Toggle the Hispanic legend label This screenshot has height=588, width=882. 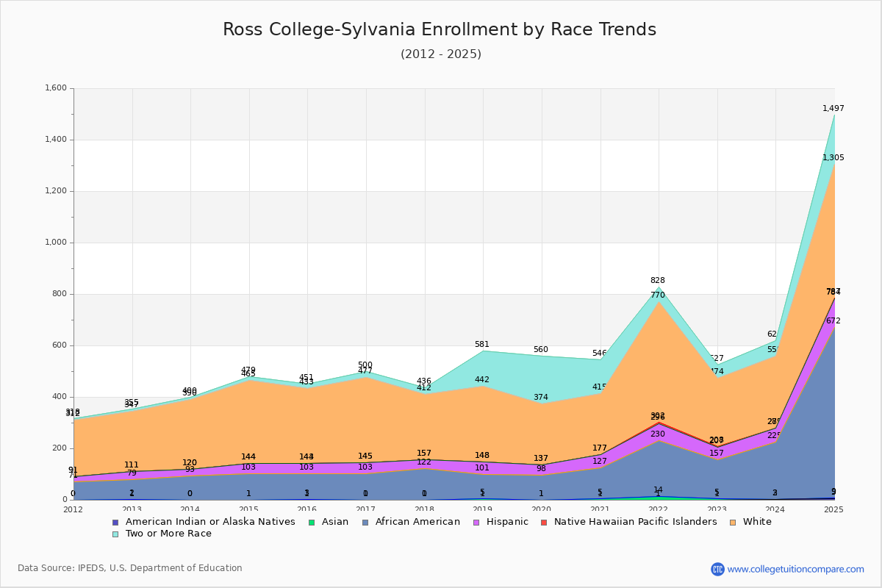tap(507, 522)
